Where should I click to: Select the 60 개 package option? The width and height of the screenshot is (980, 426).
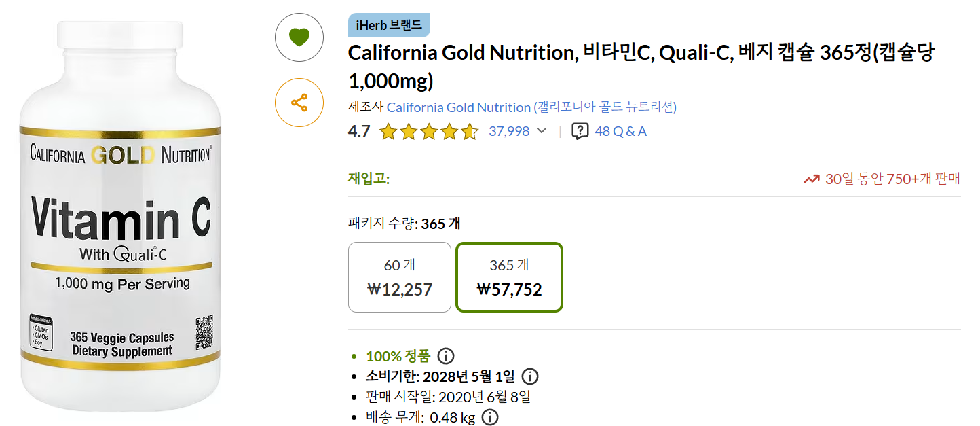pos(400,277)
